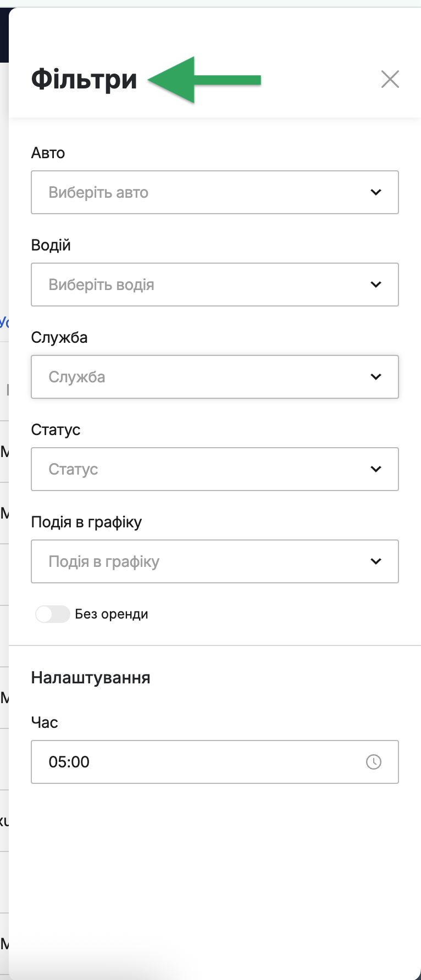Open the Виберіть авто dropdown
The image size is (421, 980).
click(x=215, y=192)
